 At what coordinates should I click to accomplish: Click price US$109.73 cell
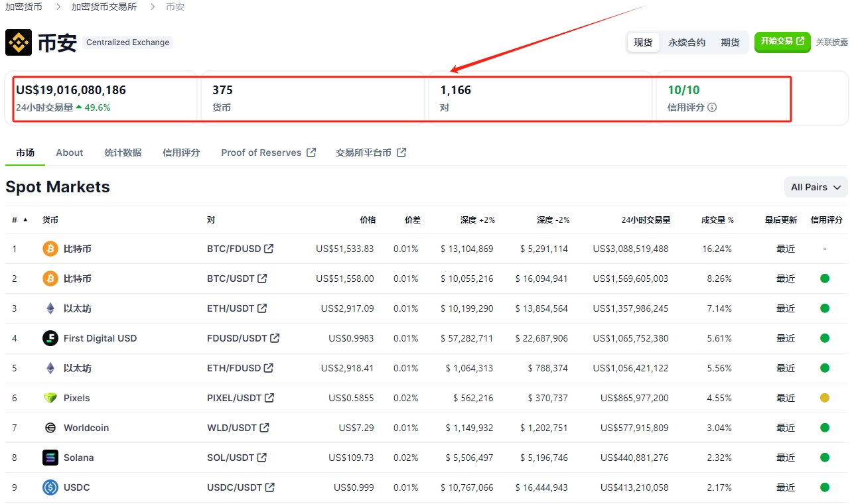click(x=351, y=458)
